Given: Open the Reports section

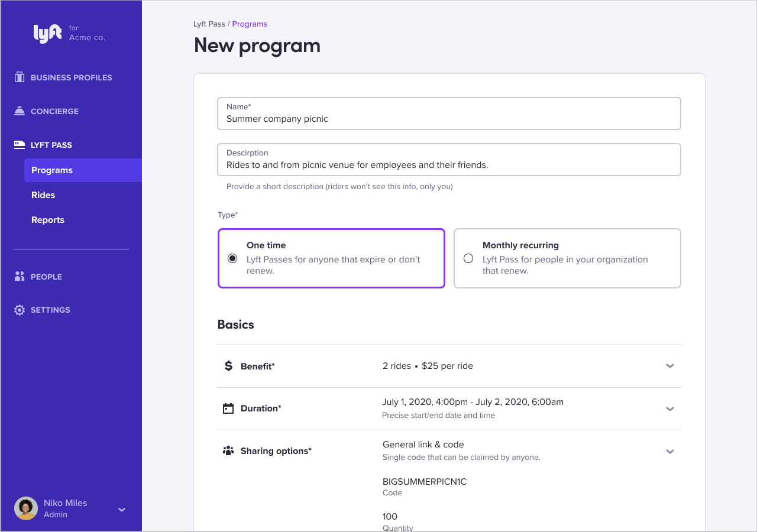Looking at the screenshot, I should [x=47, y=219].
